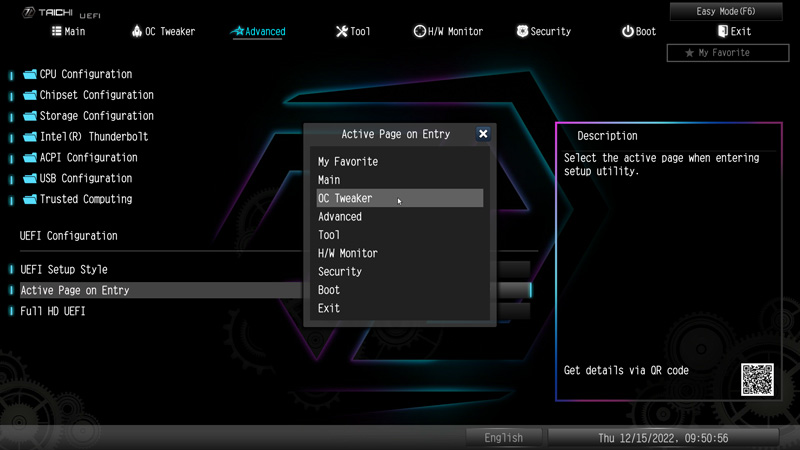This screenshot has height=450, width=800.
Task: Click the Storage Configuration folder icon
Action: (30, 116)
